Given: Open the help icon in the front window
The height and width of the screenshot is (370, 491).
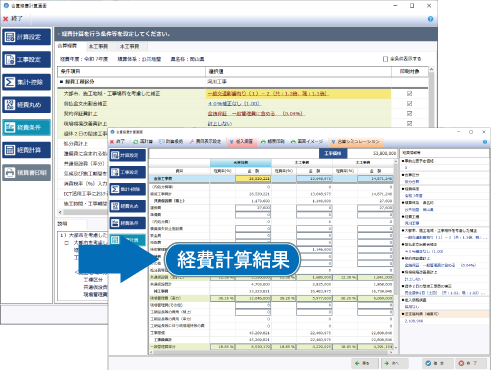Looking at the screenshot, I should pyautogui.click(x=485, y=142).
